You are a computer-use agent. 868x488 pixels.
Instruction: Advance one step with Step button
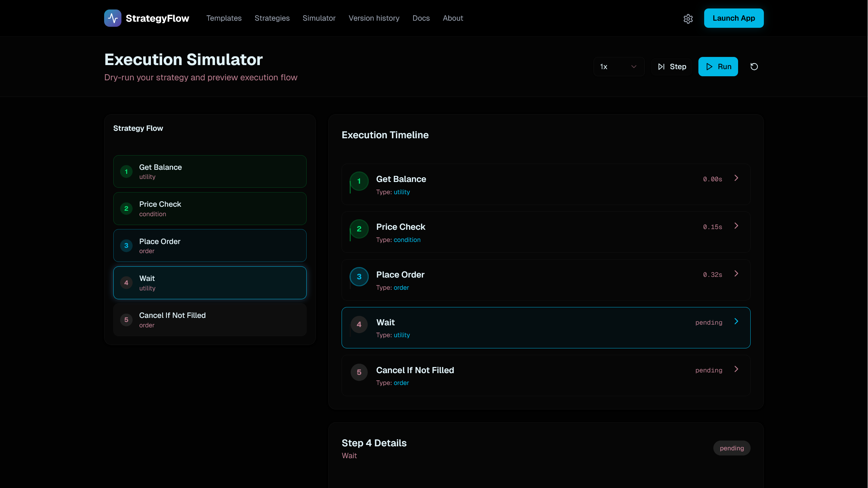672,67
